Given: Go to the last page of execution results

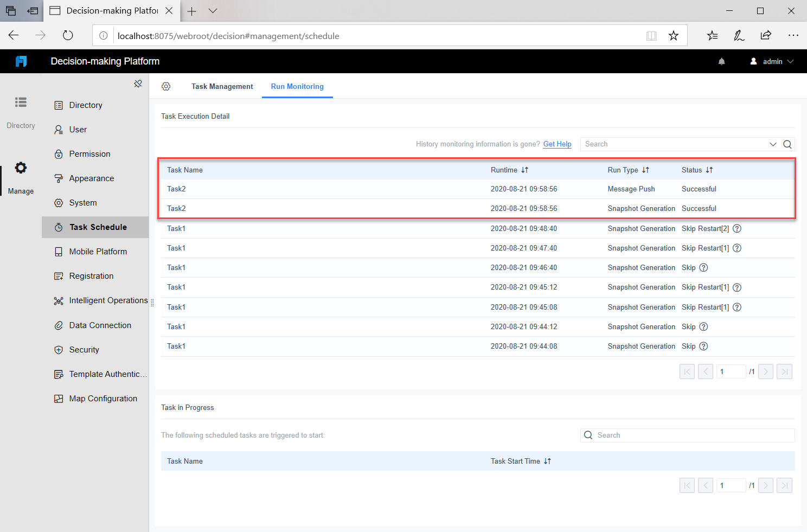Looking at the screenshot, I should (x=784, y=371).
